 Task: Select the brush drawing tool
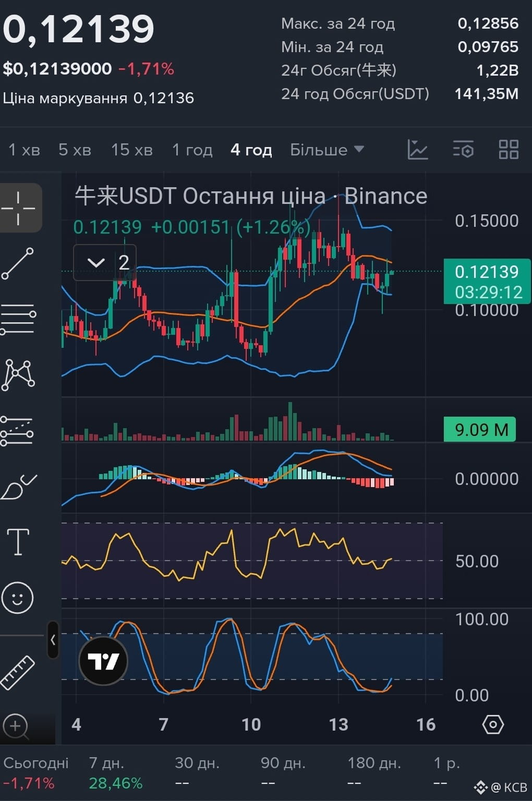18,487
